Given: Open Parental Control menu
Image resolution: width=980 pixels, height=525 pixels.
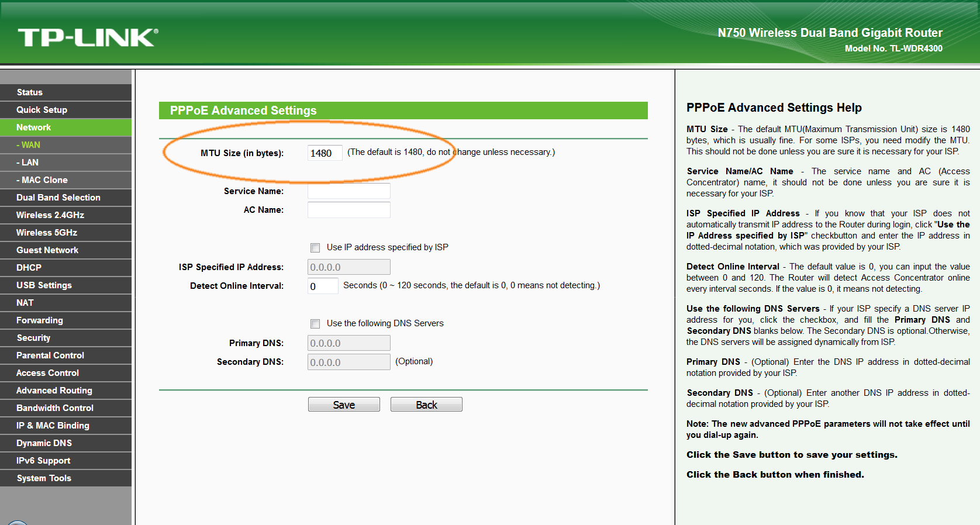Looking at the screenshot, I should pyautogui.click(x=65, y=355).
